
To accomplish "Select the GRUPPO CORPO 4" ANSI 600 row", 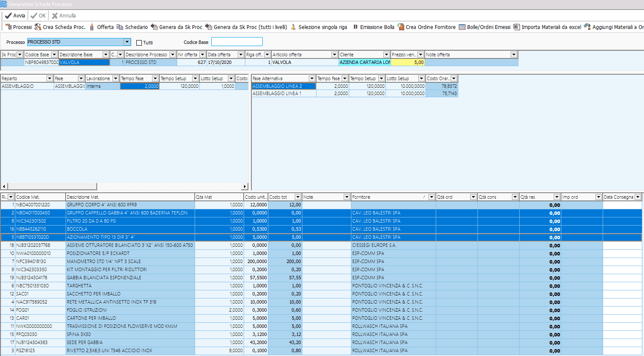I will (322, 205).
